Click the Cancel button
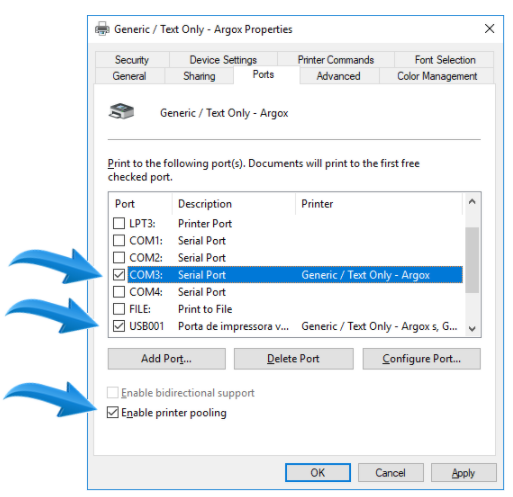Screen dimensions: 513x497 coord(390,472)
